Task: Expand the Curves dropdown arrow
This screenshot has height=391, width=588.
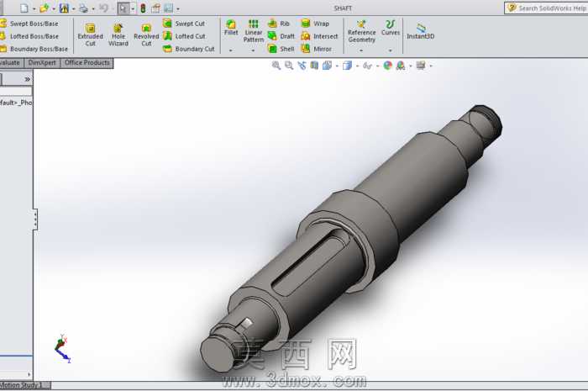Action: pos(391,50)
